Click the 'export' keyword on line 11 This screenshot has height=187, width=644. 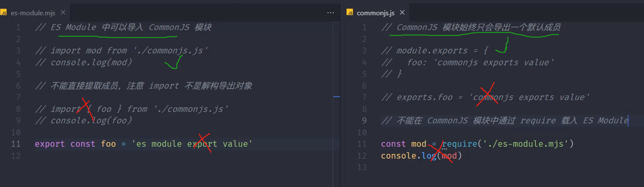[x=50, y=144]
